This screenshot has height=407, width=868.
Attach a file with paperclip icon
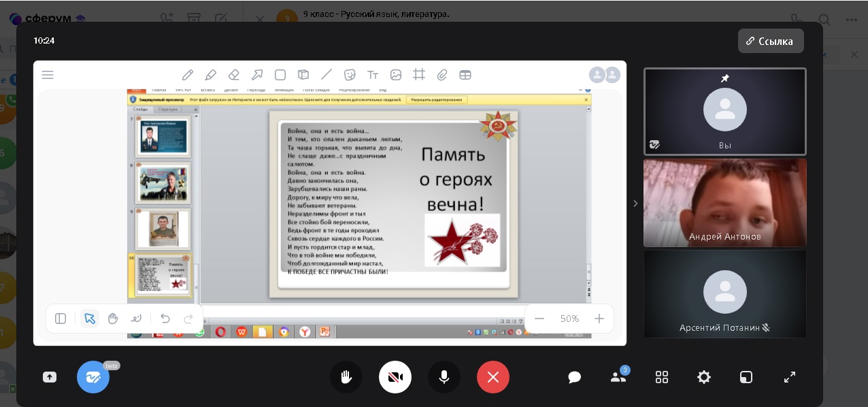click(x=442, y=75)
